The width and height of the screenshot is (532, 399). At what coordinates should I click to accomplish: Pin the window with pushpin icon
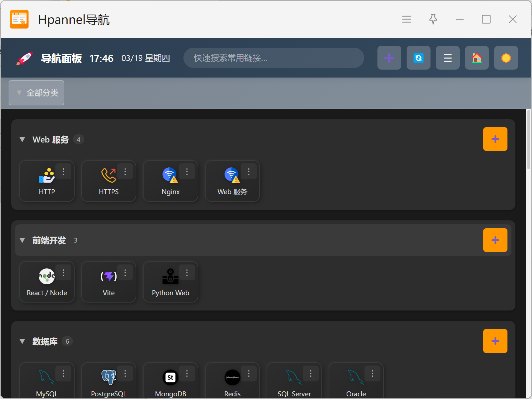pyautogui.click(x=433, y=19)
